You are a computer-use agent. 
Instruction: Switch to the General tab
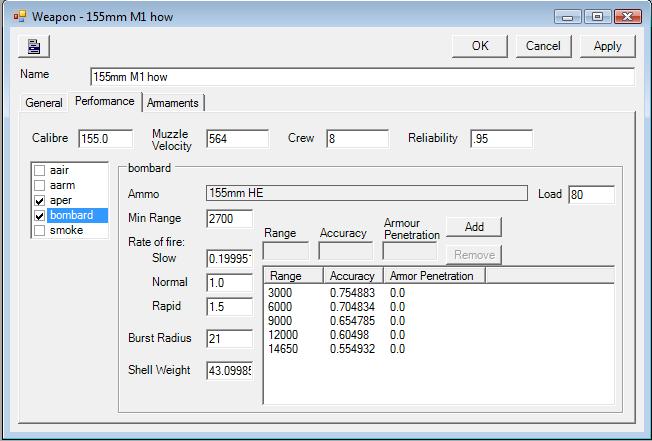point(44,103)
